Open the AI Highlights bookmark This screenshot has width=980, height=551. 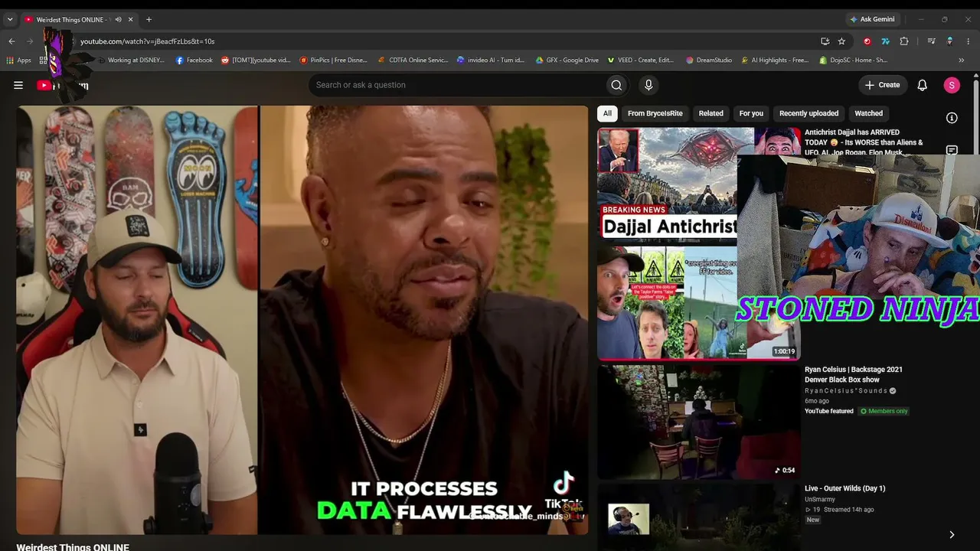[775, 60]
